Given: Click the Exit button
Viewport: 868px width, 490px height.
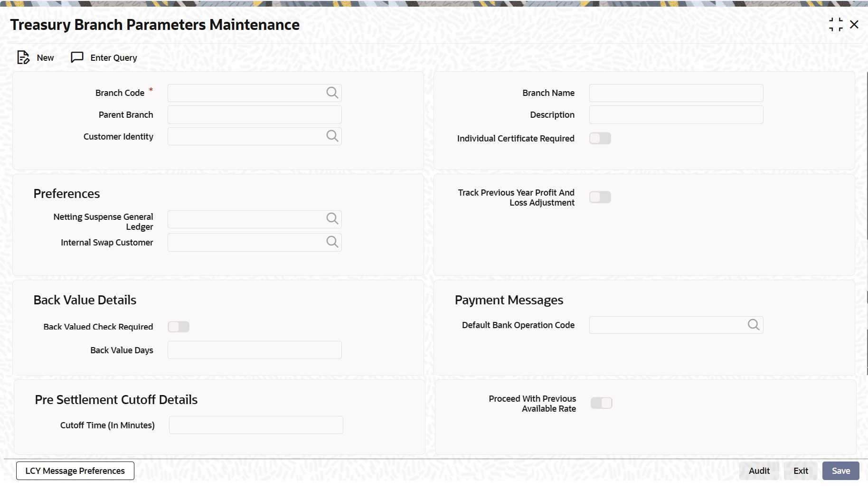Looking at the screenshot, I should click(x=800, y=471).
